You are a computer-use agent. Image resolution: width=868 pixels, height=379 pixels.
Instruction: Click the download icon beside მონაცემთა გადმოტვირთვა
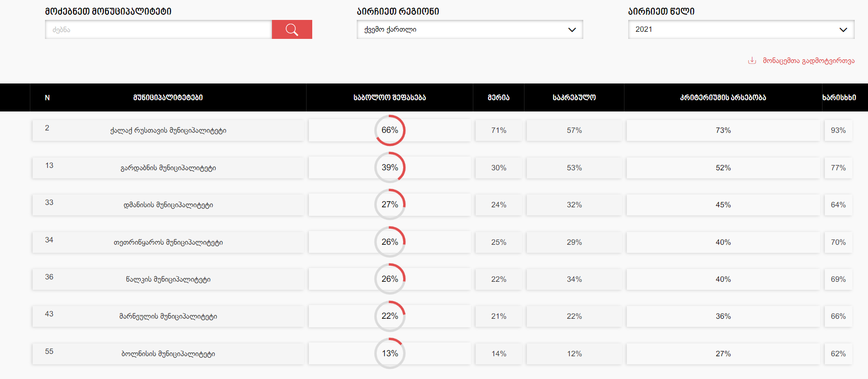[x=752, y=61]
